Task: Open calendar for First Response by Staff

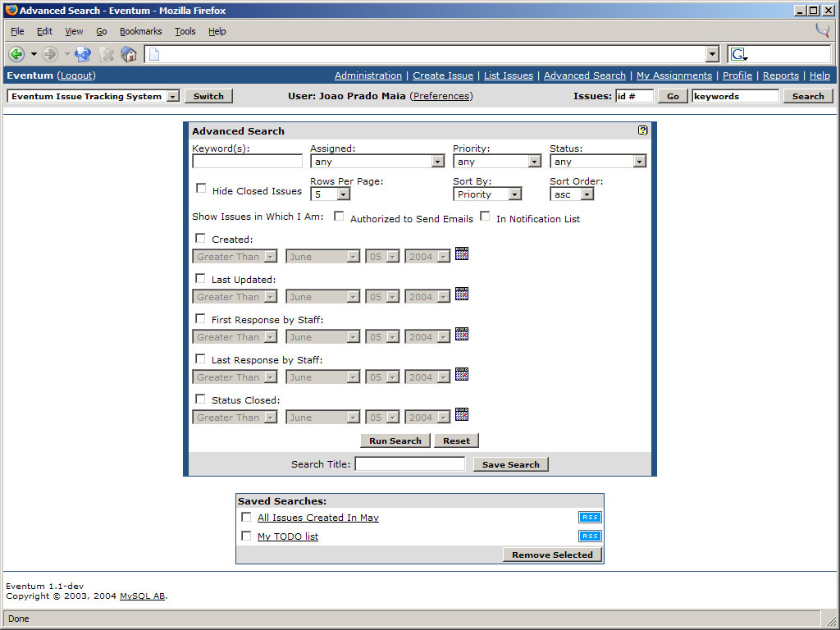Action: pos(461,335)
